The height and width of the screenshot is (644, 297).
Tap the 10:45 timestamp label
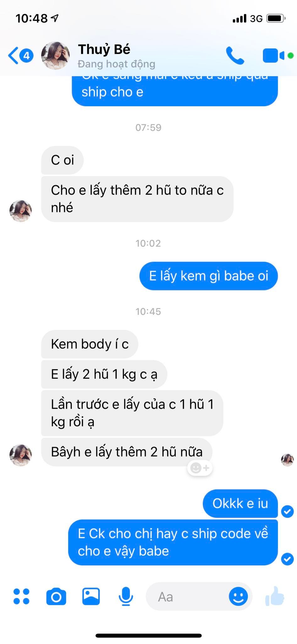click(148, 312)
